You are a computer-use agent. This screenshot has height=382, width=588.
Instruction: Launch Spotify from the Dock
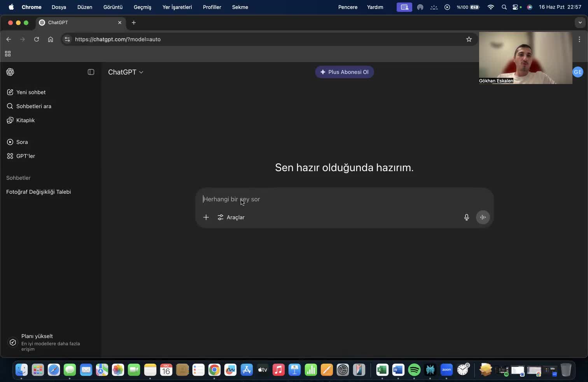pos(414,370)
